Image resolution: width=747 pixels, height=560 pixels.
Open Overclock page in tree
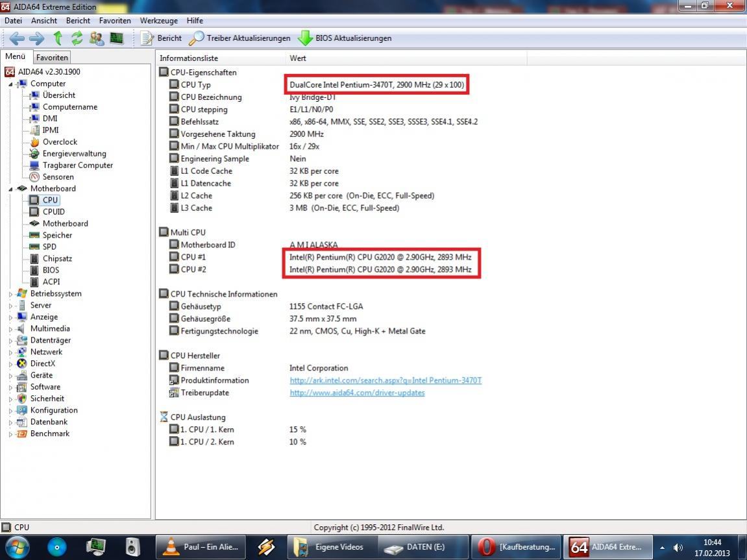60,141
